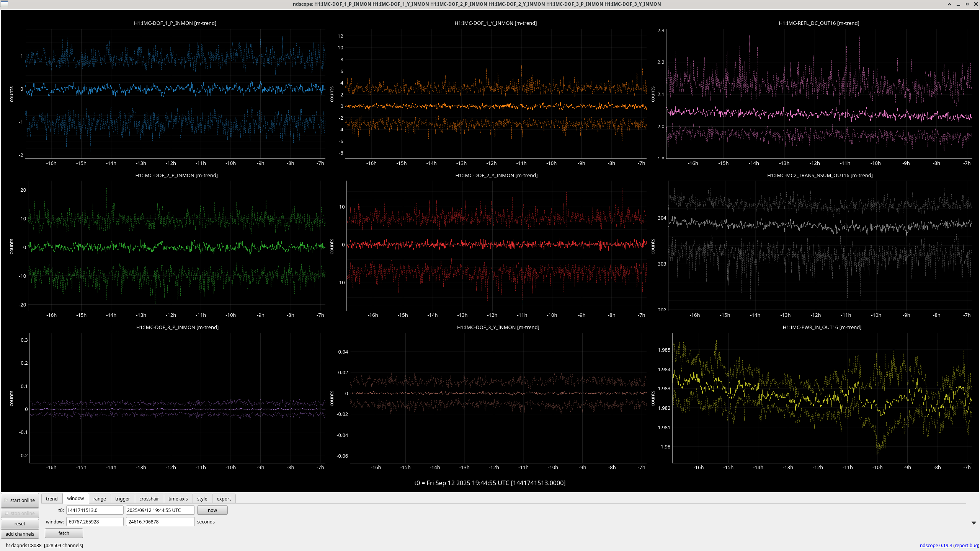
Task: Click the t0 GPS time field
Action: point(95,510)
